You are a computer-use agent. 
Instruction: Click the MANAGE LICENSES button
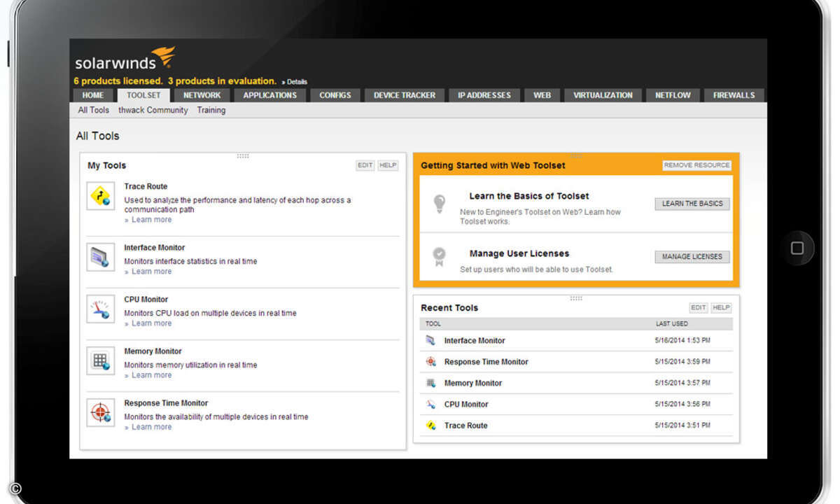tap(692, 257)
